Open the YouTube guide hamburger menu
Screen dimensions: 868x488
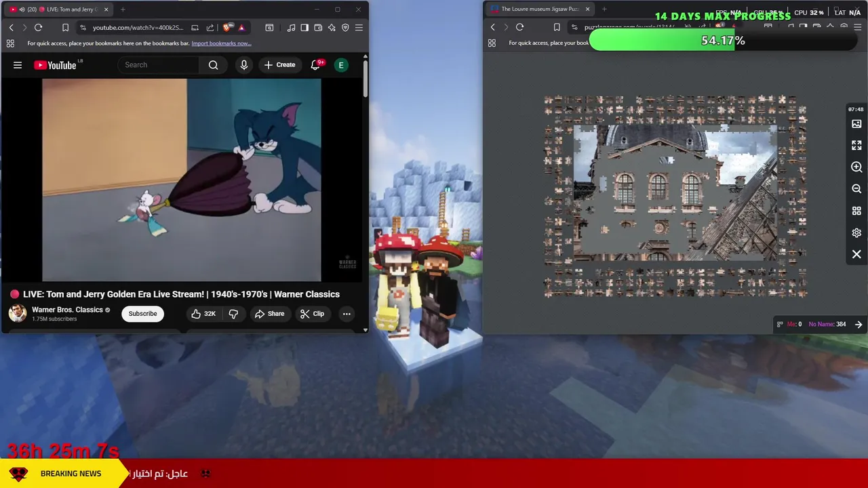pos(18,65)
